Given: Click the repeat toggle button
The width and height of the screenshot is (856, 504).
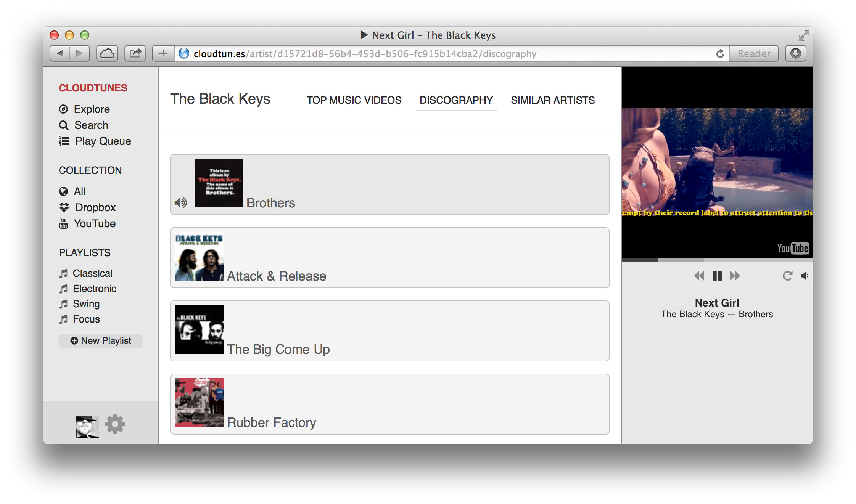Looking at the screenshot, I should point(786,276).
